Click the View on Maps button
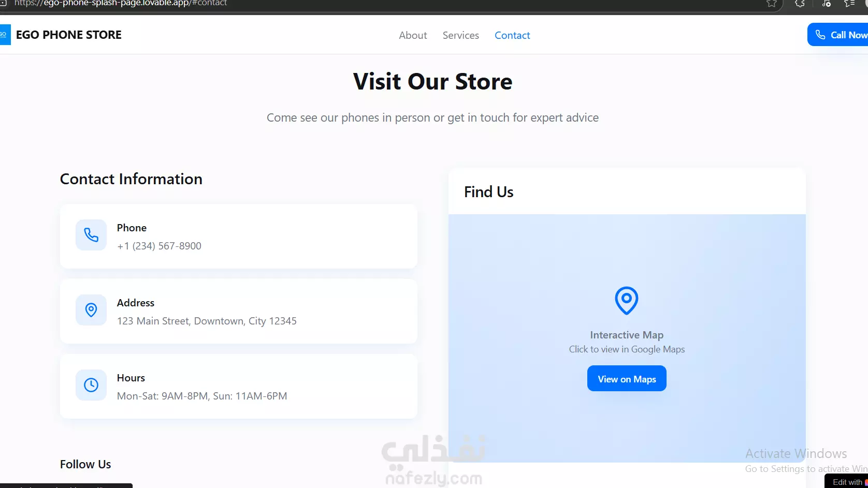 pos(627,379)
